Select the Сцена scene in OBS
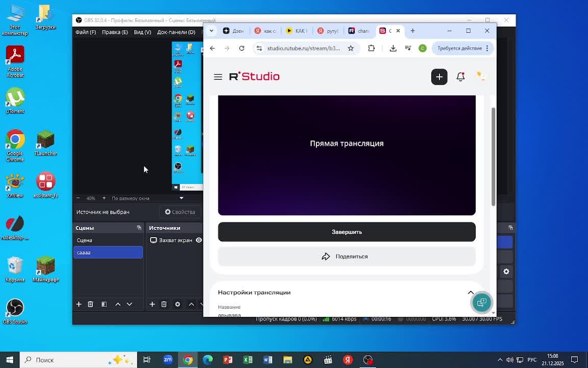Viewport: 588px width, 368px height. [x=108, y=240]
